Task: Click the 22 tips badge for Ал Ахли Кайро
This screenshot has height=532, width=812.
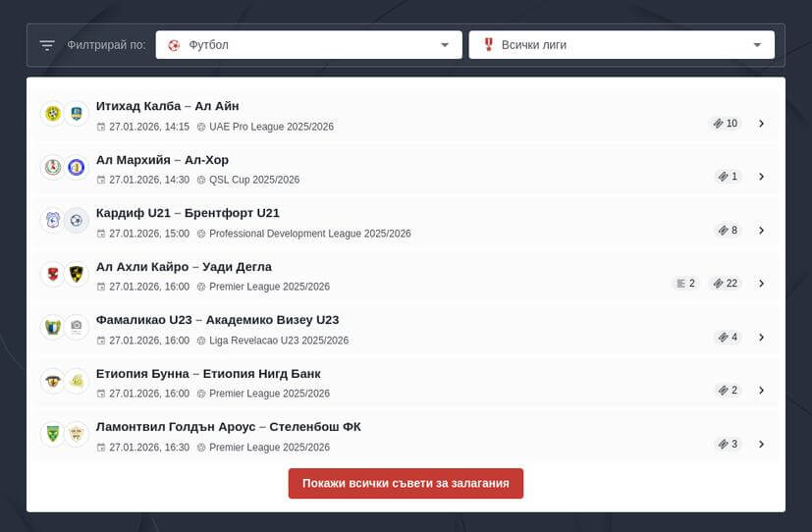Action: 726,284
